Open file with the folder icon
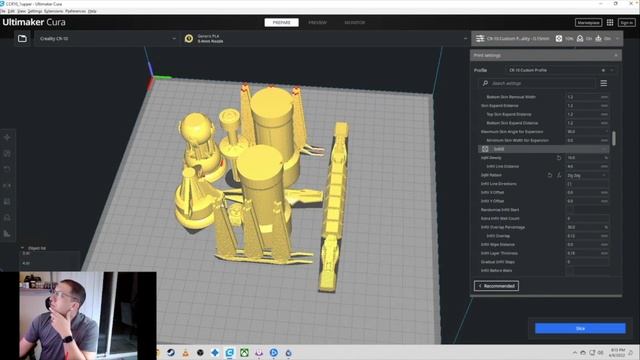 [22, 38]
